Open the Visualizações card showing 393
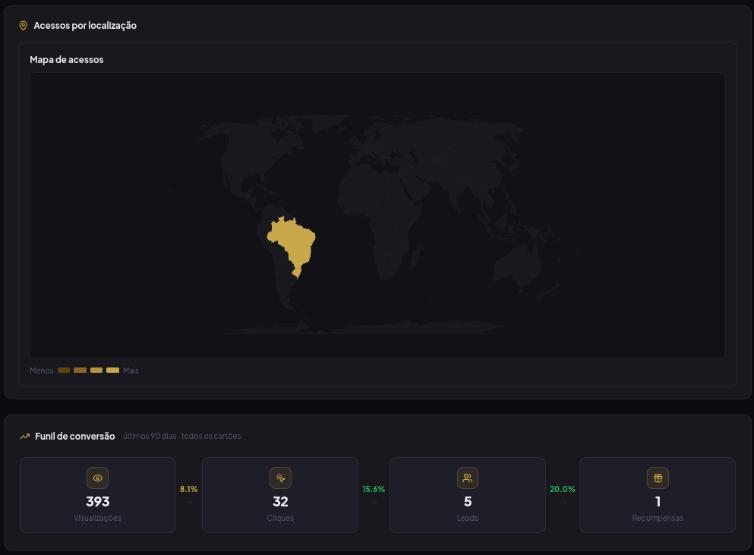 click(x=98, y=495)
